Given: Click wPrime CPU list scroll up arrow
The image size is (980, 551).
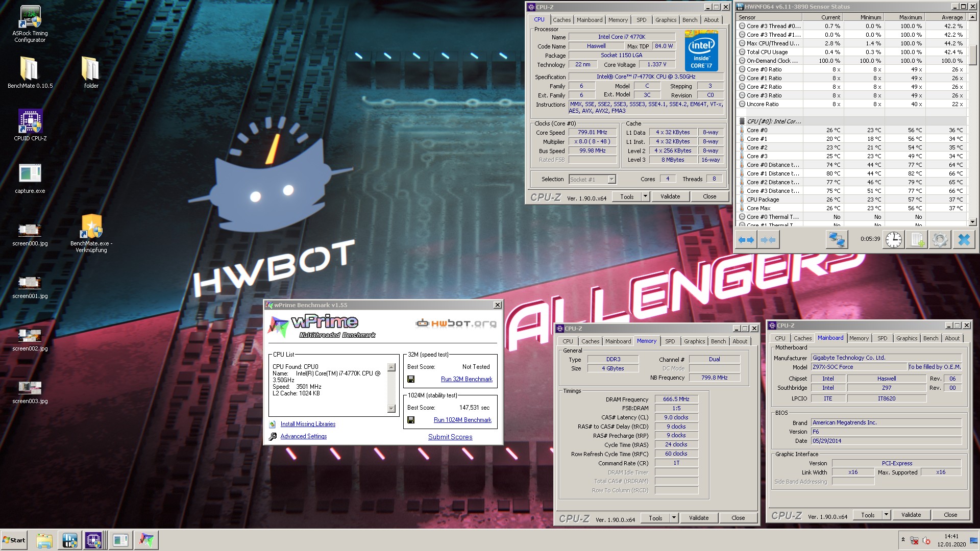Looking at the screenshot, I should tap(391, 367).
